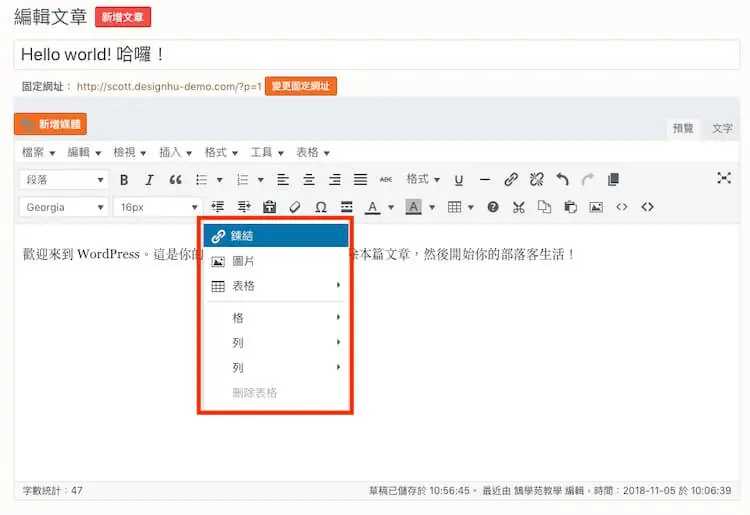
Task: Open the 表格 menu in menubar
Action: 313,153
